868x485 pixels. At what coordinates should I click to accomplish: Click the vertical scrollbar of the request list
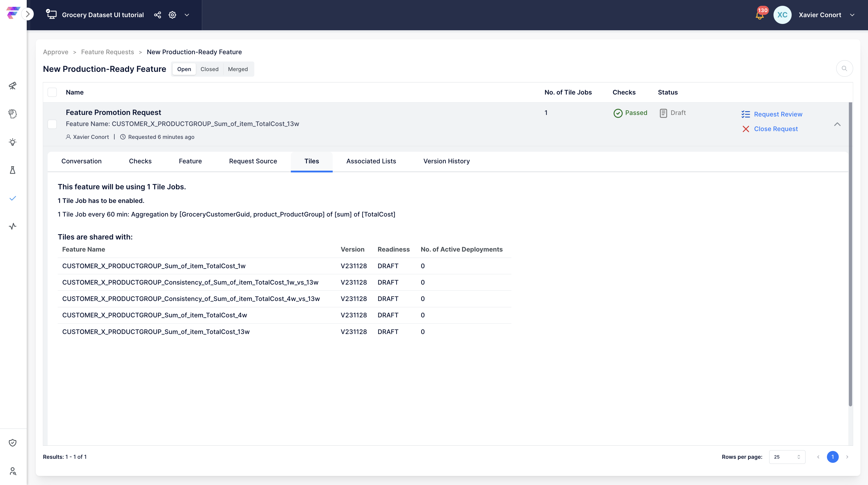coord(850,254)
